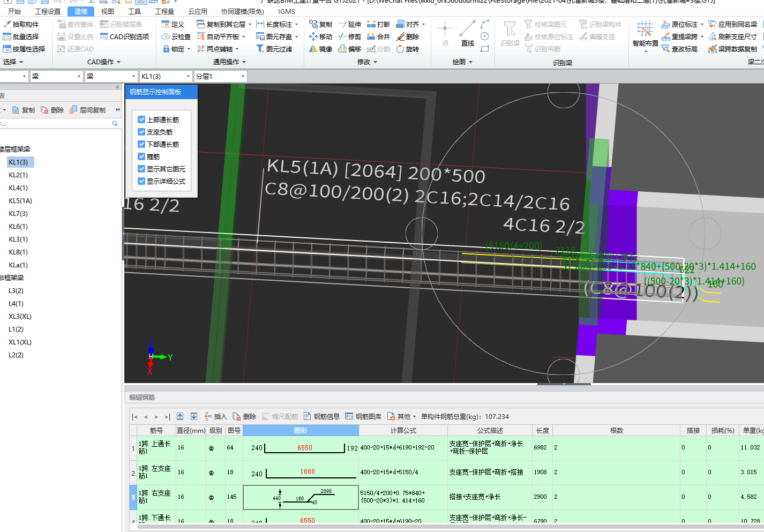Click 插入 insert in rebar editor
Viewport: 764px width, 532px height.
[216, 416]
